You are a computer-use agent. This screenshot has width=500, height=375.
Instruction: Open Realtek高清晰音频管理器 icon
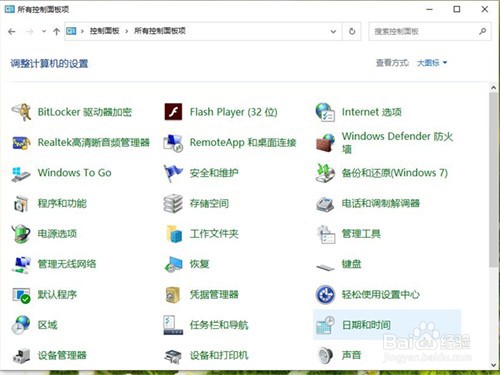click(21, 143)
